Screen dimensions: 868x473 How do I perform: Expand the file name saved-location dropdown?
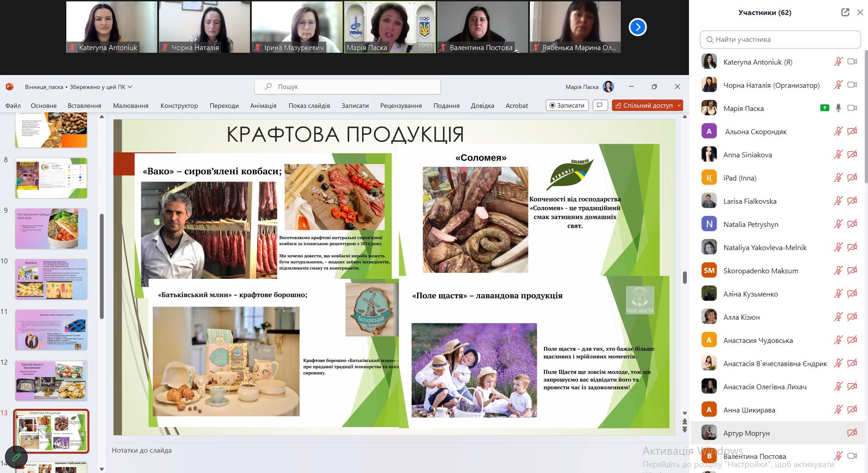click(x=130, y=86)
